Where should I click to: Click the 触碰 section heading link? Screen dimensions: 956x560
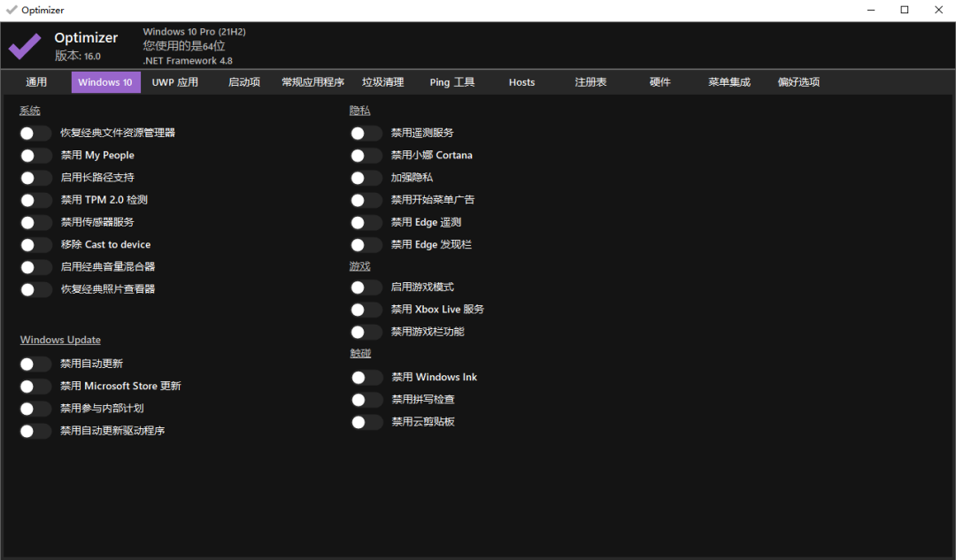click(360, 353)
